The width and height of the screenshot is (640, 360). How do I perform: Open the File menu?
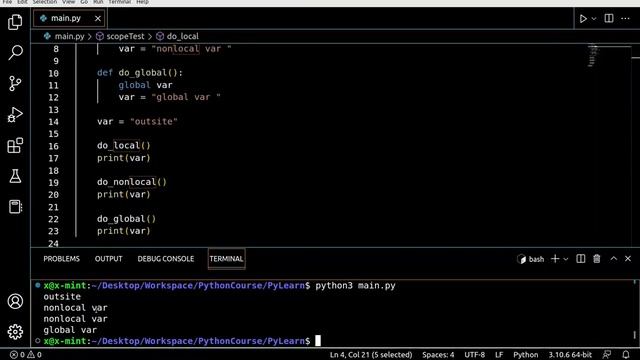7,2
